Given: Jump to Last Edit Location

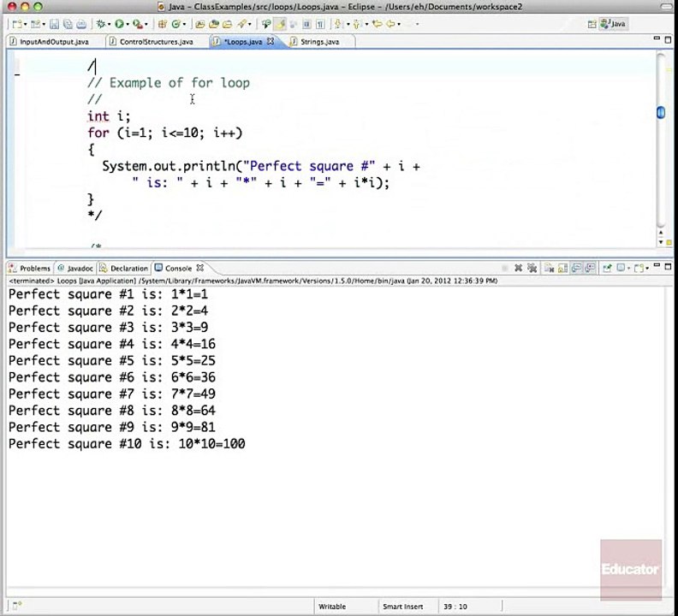Looking at the screenshot, I should coord(377,24).
